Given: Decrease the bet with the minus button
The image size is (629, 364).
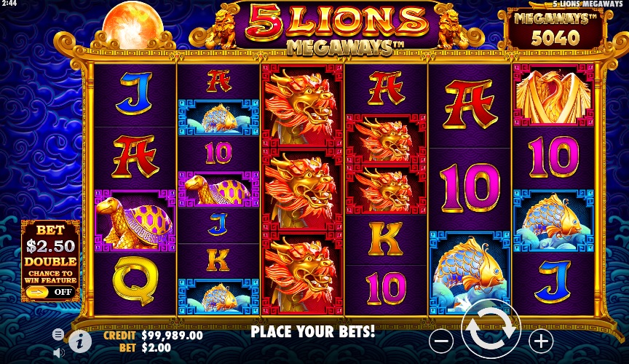Looking at the screenshot, I should click(x=441, y=341).
